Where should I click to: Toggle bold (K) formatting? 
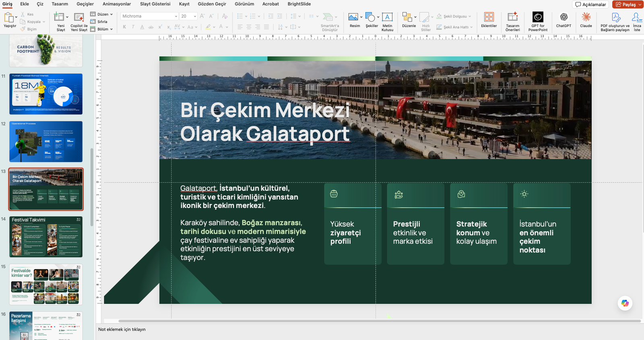124,27
